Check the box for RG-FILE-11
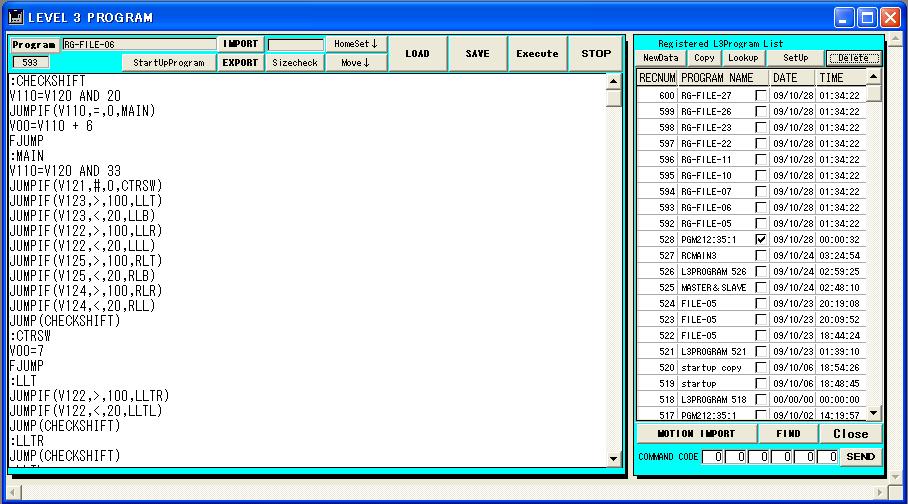908x504 pixels. tap(761, 159)
